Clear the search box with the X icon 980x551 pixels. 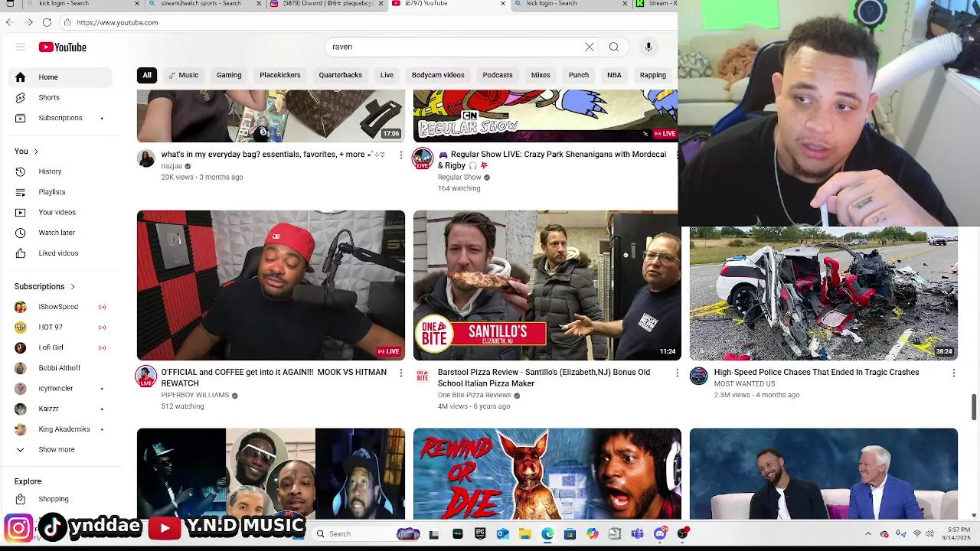[590, 47]
